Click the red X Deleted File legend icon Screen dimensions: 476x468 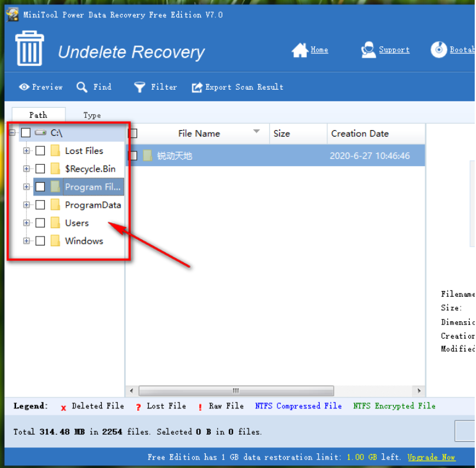click(x=63, y=408)
